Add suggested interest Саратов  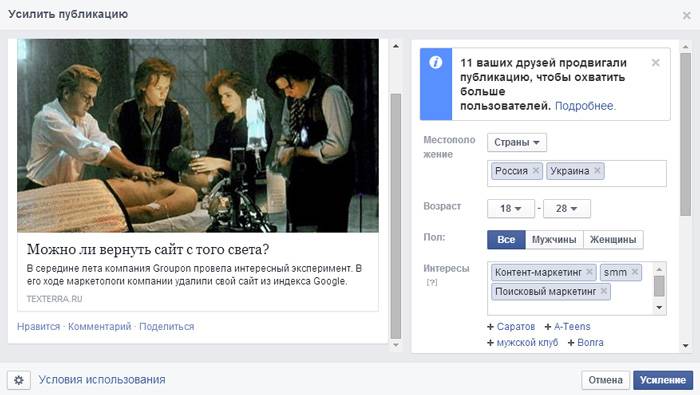tap(511, 327)
